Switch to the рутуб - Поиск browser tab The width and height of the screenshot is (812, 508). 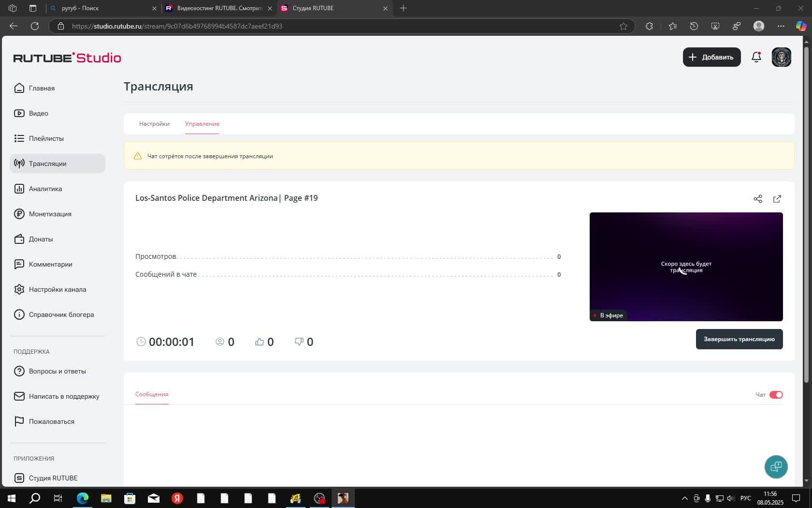tap(102, 8)
